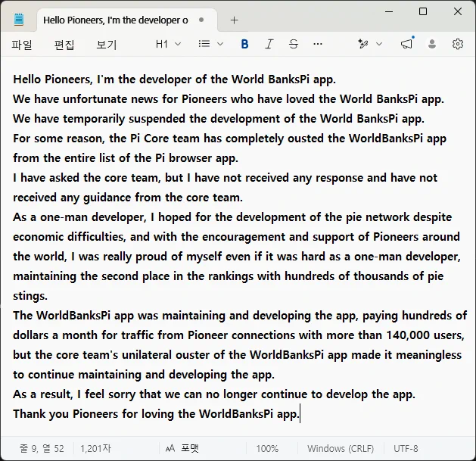Image resolution: width=476 pixels, height=461 pixels.
Task: Click the line 'received any guidance from the core team'
Action: [128, 198]
